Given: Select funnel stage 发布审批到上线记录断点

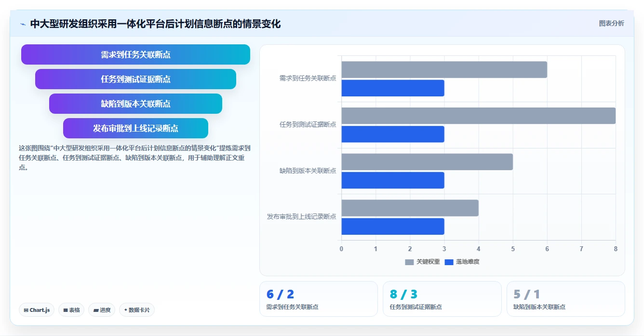Looking at the screenshot, I should pyautogui.click(x=135, y=128).
